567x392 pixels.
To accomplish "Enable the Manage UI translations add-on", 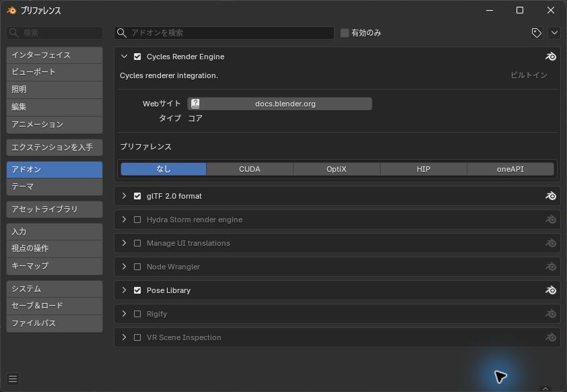I will 137,243.
